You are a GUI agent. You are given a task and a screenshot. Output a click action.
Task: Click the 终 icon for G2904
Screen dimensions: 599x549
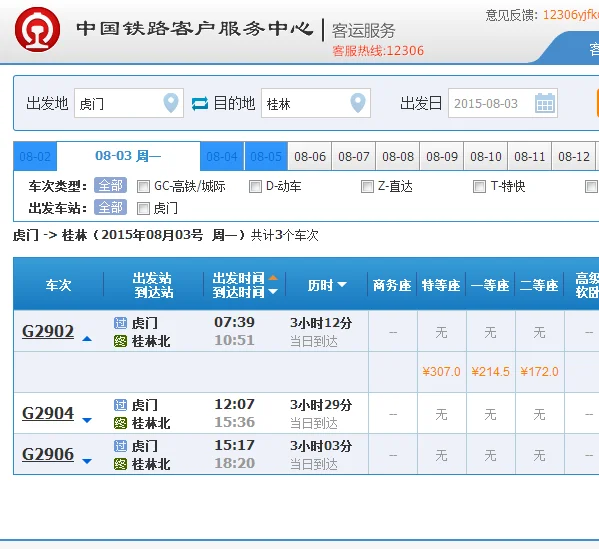tap(120, 423)
